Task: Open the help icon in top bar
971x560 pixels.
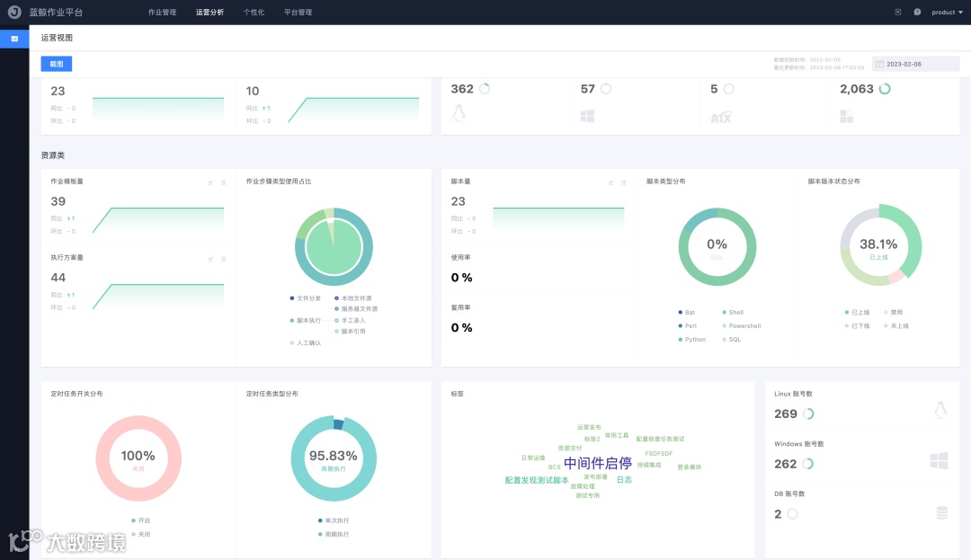Action: click(x=917, y=12)
